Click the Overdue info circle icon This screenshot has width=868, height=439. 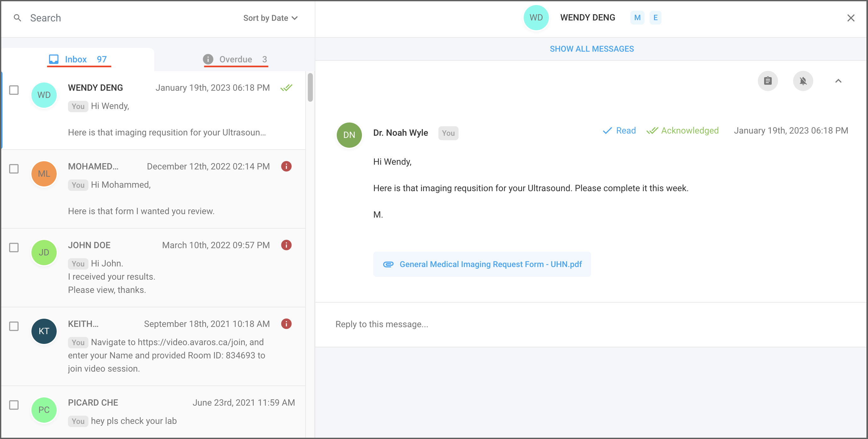point(208,59)
